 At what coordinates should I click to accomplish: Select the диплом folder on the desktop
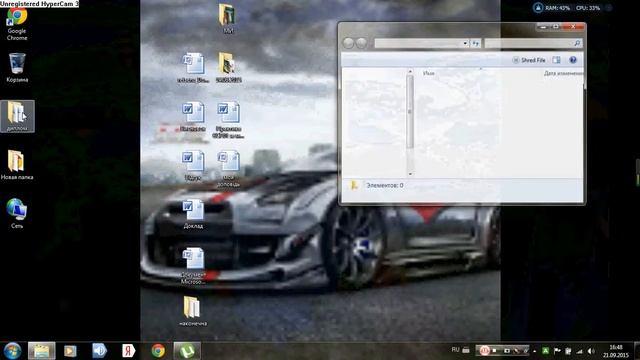[17, 116]
